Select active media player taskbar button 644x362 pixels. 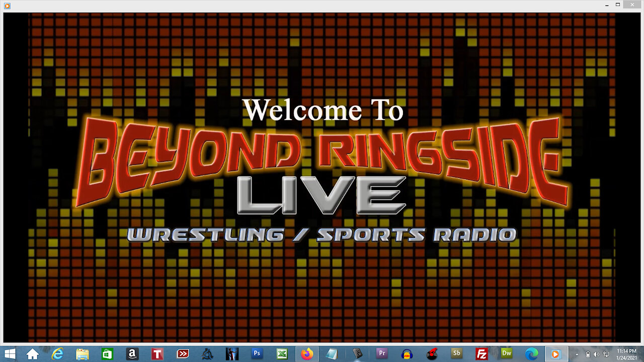coord(556,354)
